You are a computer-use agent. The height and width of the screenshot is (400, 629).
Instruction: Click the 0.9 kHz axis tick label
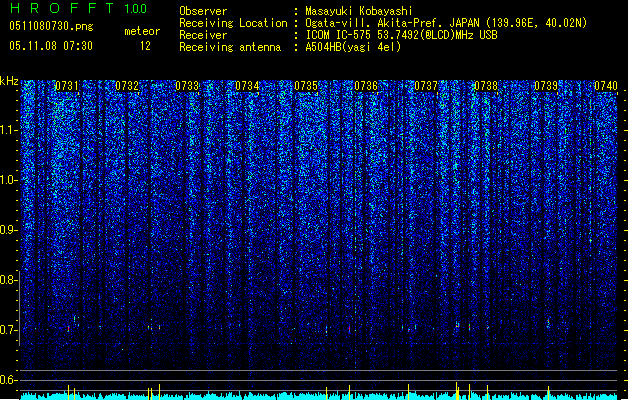click(x=8, y=230)
